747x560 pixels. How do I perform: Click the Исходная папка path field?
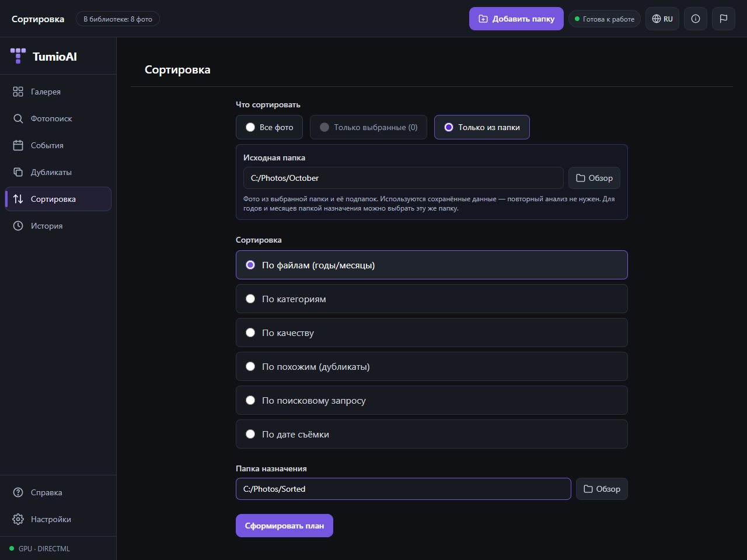pos(403,178)
